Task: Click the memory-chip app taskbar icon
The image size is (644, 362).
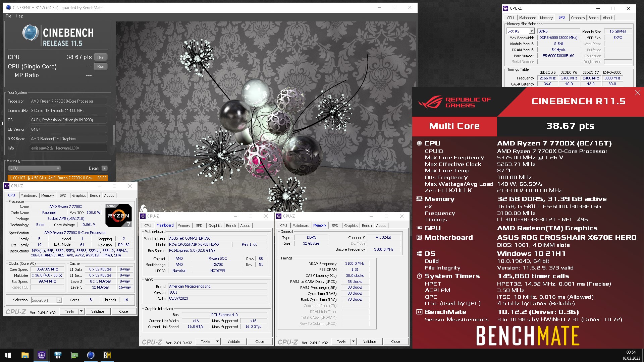Action: [58, 355]
